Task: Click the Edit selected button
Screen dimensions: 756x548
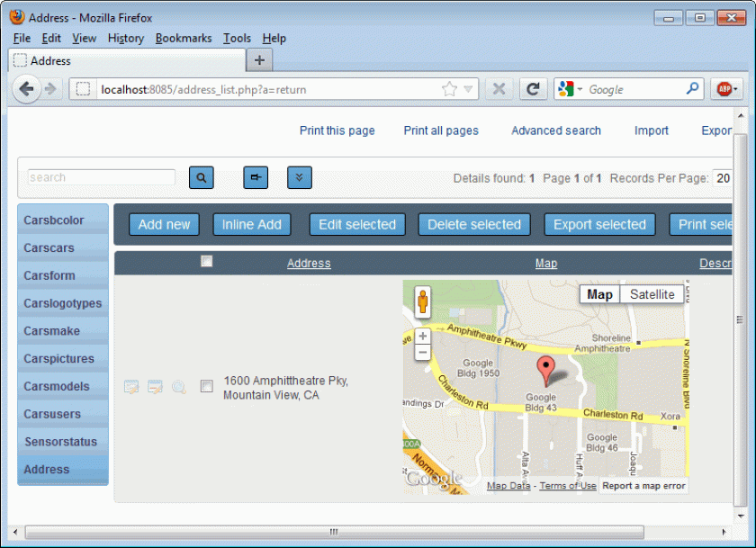Action: [357, 225]
